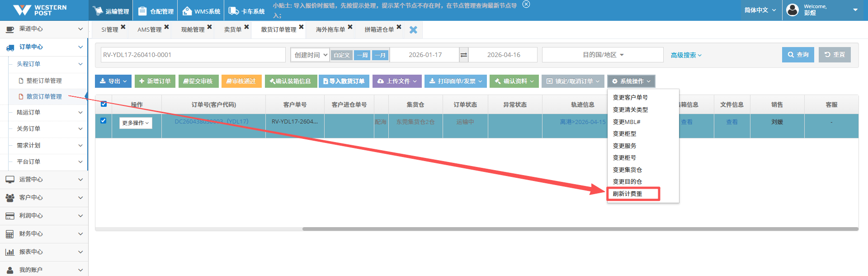The image size is (868, 276).
Task: Click the Western Post logo
Action: 40,10
